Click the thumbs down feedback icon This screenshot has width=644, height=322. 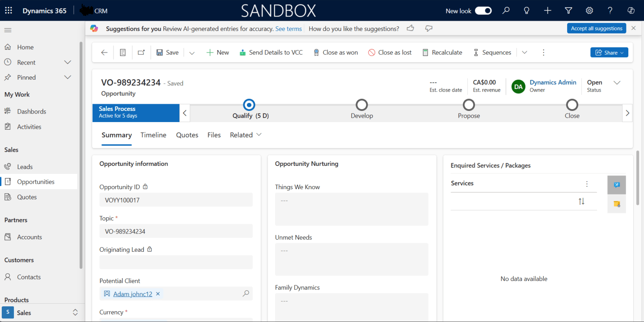(x=428, y=28)
